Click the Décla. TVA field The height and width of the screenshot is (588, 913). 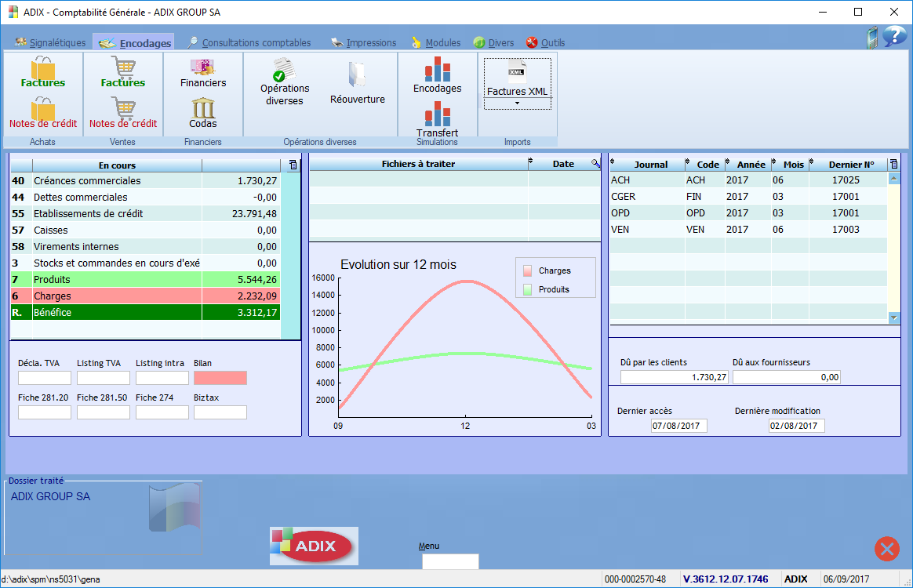pos(45,378)
